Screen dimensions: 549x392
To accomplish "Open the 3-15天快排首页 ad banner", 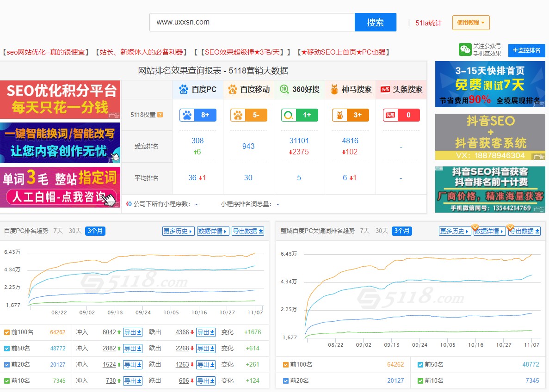I will click(x=490, y=84).
